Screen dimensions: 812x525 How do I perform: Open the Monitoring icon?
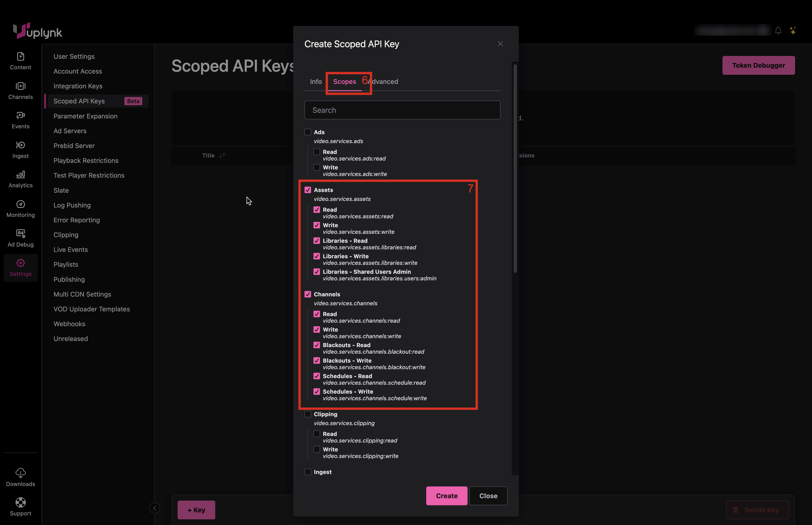point(20,204)
